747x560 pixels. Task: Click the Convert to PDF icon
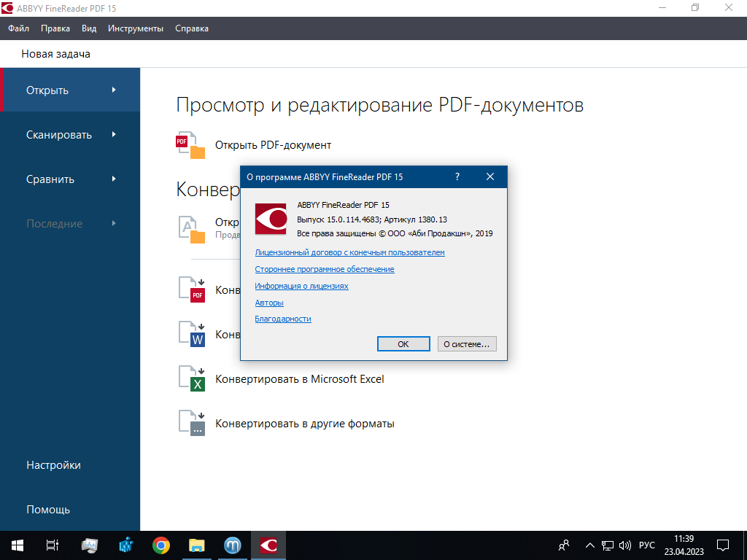pyautogui.click(x=192, y=289)
